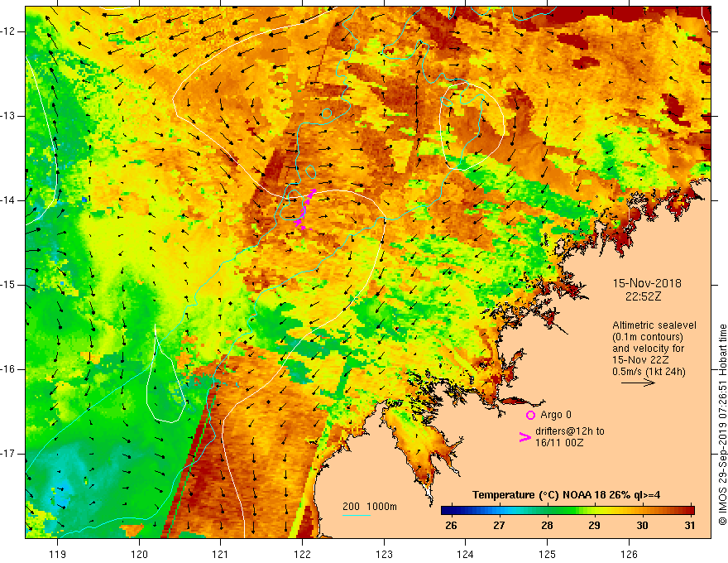Click the 'Argo 0' legend label

556,415
